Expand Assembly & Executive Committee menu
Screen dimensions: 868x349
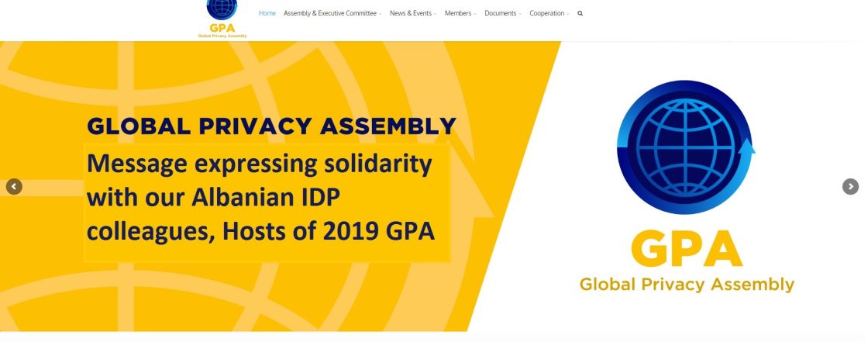coord(332,13)
